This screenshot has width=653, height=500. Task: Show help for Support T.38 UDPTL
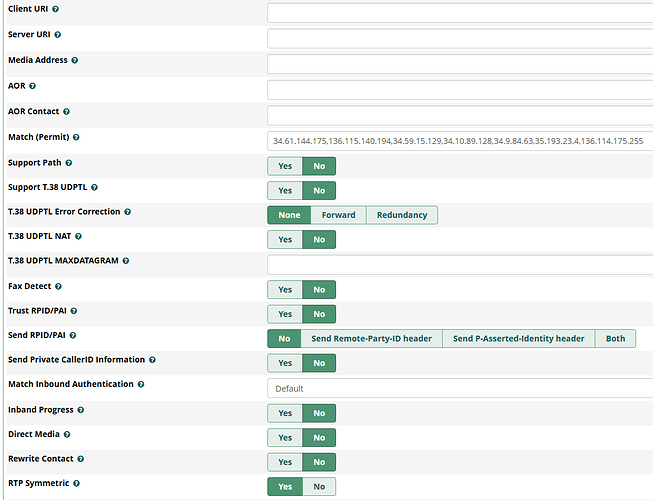pyautogui.click(x=108, y=187)
